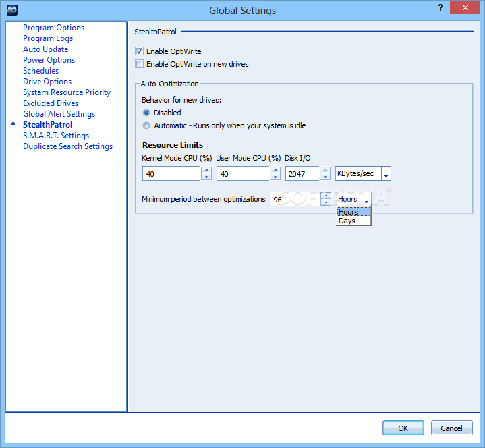Increase Kernel Mode CPU value
485x448 pixels.
(206, 170)
